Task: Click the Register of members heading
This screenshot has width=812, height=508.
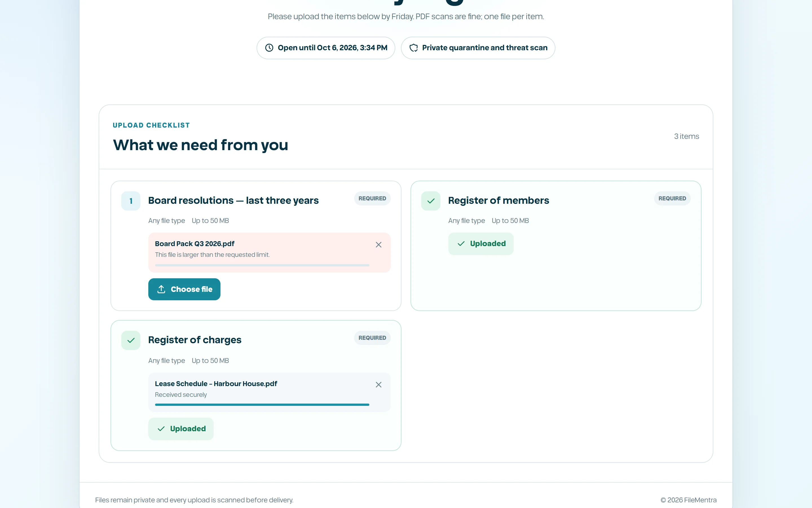Action: pos(498,200)
